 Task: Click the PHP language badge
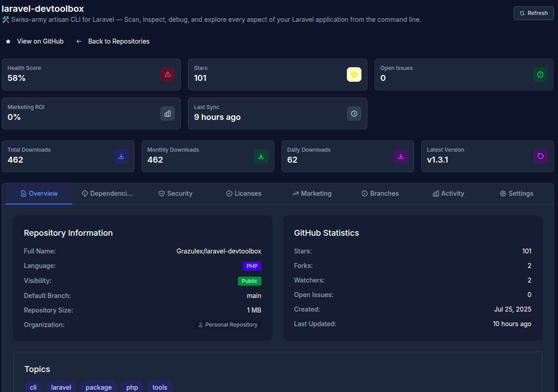[252, 266]
